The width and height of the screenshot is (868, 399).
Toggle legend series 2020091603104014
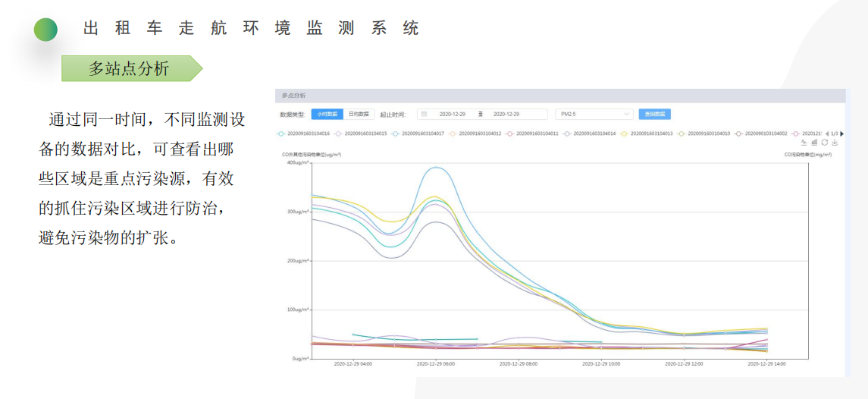coord(590,134)
